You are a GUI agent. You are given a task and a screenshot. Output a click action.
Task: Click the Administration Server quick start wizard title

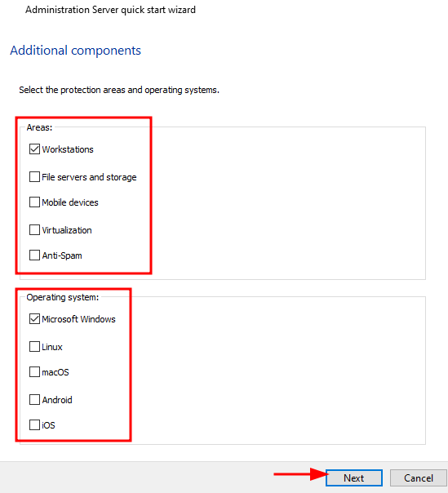110,10
